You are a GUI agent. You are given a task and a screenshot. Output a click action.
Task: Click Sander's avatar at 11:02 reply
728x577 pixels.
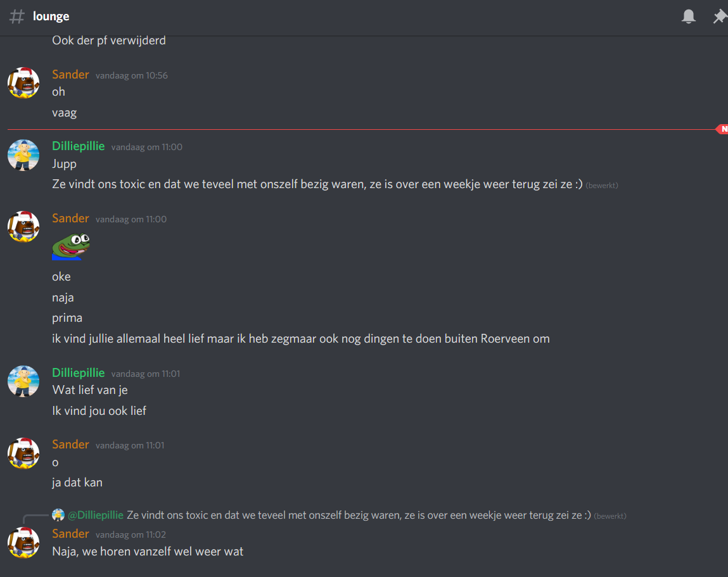point(23,543)
